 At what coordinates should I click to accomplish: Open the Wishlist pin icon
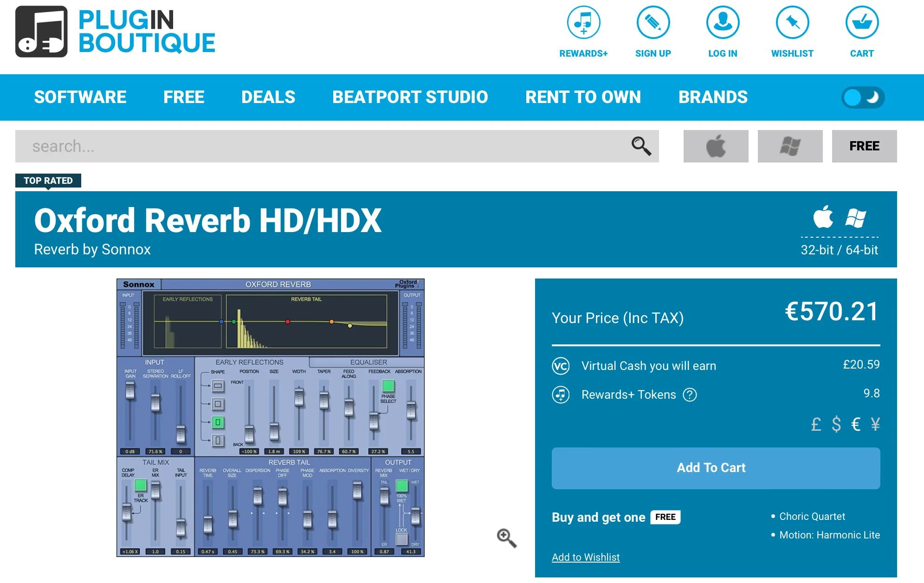click(792, 22)
